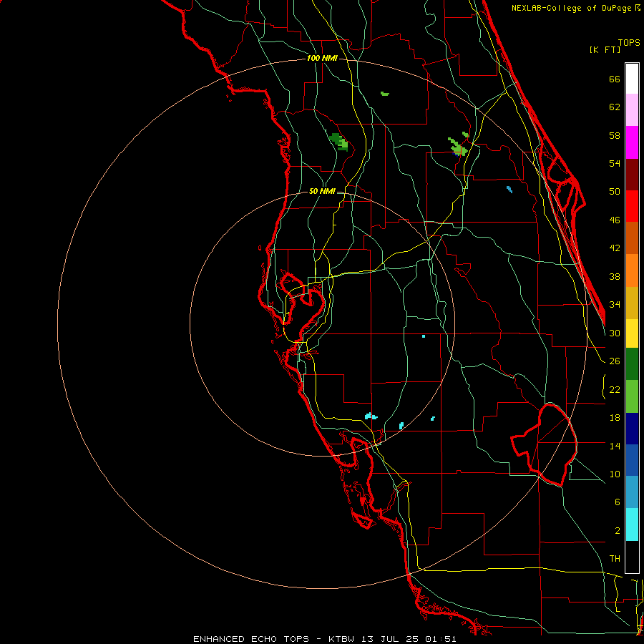Click the "26" legend value
Screen dimensions: 644x644
(615, 361)
